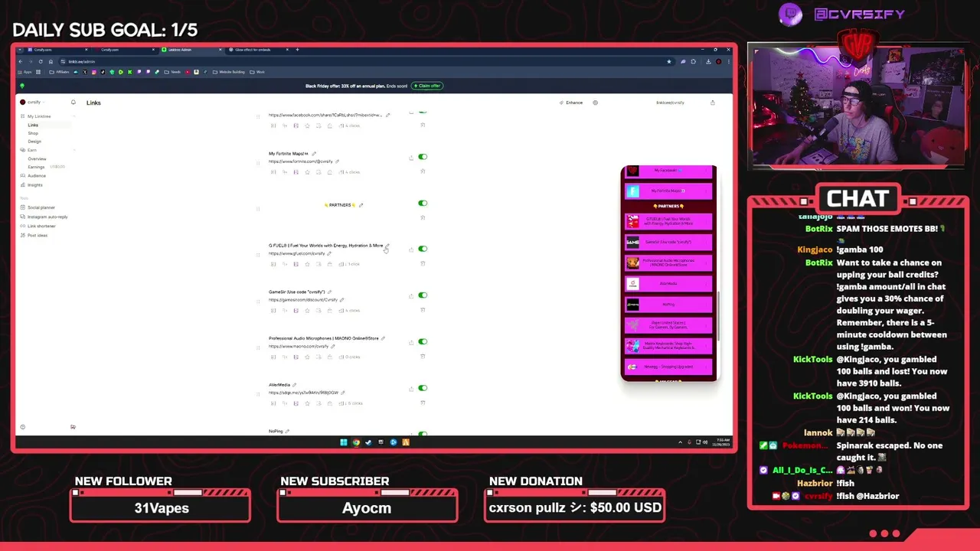The image size is (980, 551).
Task: Edit the PARTNERS header with pencil icon
Action: pos(361,205)
